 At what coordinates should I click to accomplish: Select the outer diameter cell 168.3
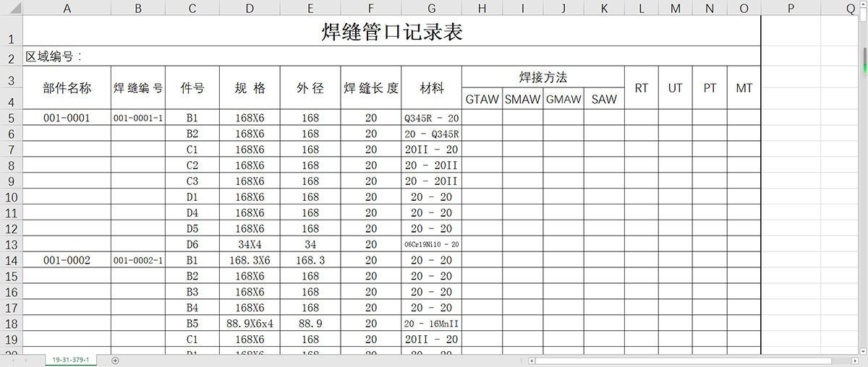coord(310,260)
